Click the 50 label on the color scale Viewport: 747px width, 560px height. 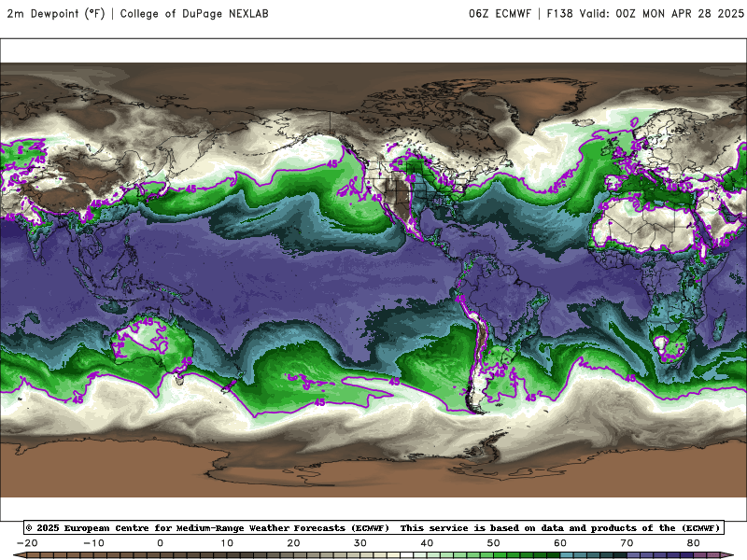click(x=494, y=543)
